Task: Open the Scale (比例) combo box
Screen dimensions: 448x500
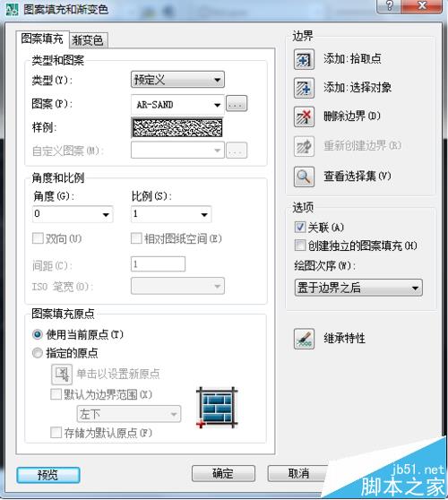Action: tap(171, 214)
